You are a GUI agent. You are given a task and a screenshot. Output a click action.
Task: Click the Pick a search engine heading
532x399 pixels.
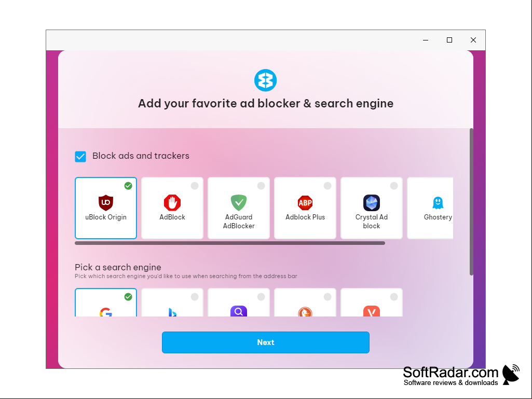118,267
